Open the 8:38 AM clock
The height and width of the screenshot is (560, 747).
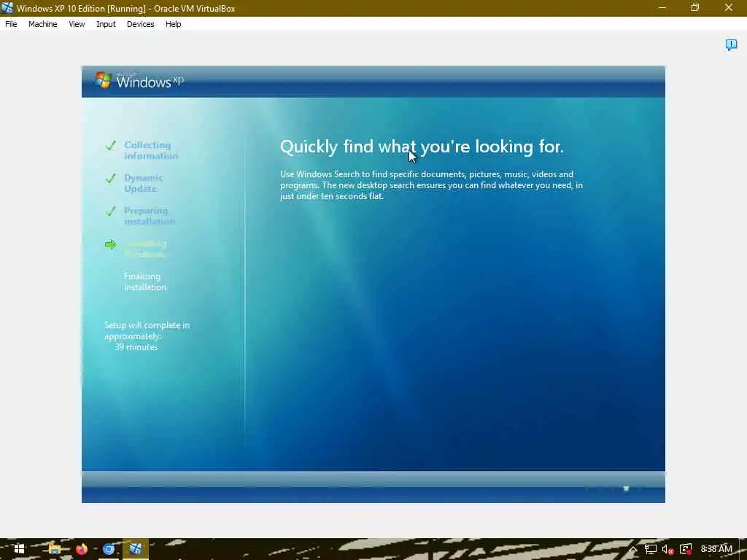click(716, 549)
